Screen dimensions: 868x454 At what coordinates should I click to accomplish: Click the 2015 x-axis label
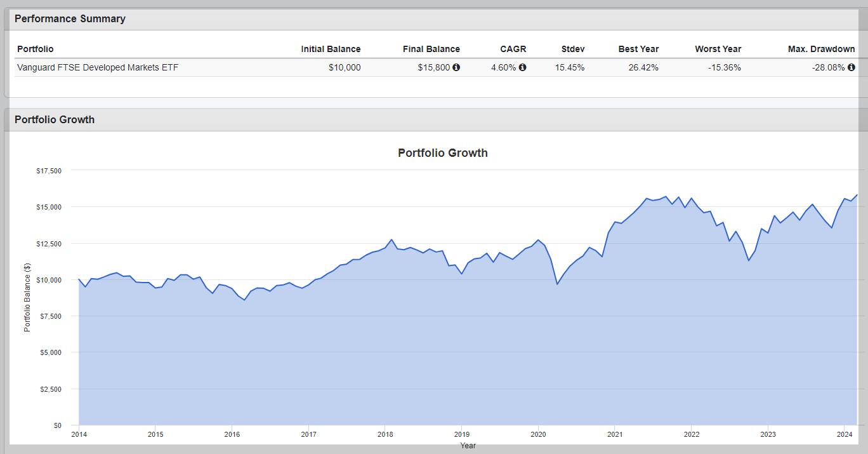pyautogui.click(x=155, y=435)
